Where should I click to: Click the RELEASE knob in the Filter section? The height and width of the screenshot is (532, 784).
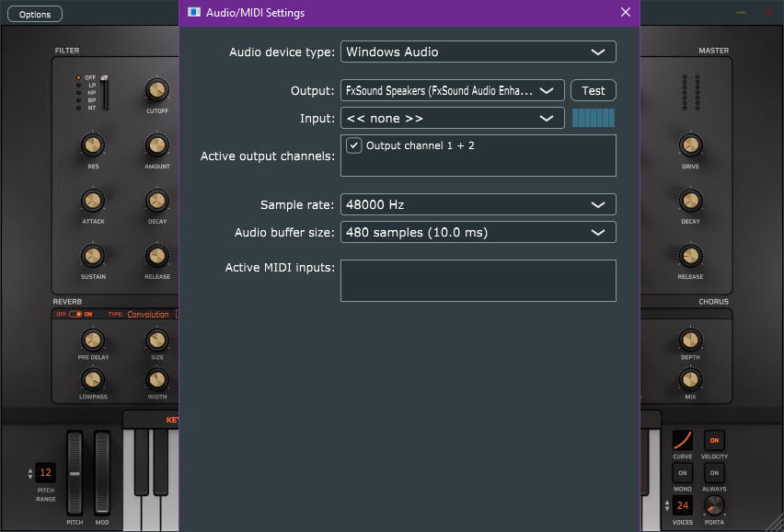pyautogui.click(x=157, y=256)
